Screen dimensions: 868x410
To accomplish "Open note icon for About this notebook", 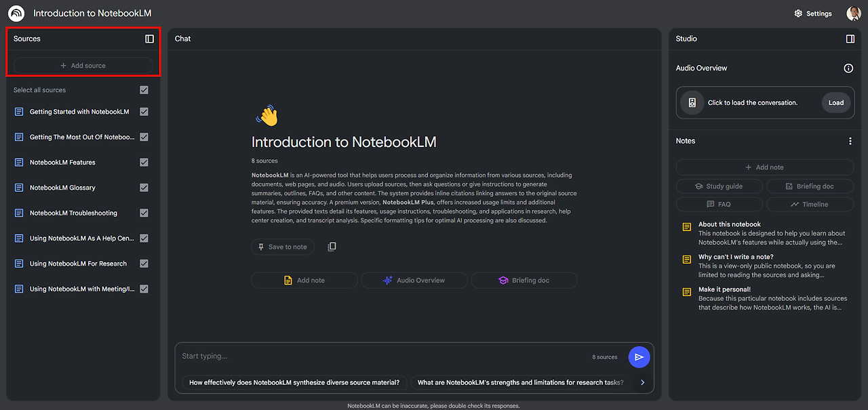I will pos(687,227).
